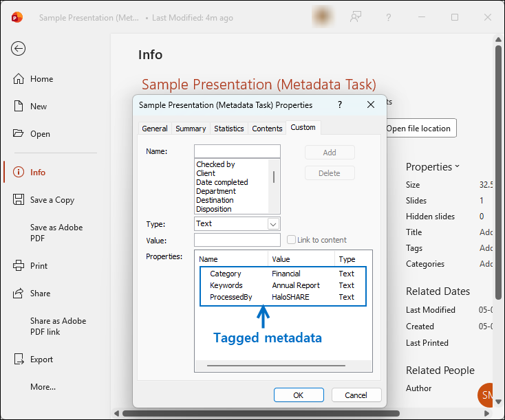Click the scroll down arrow of Info pane
Screen dimensions: 505x420
[498, 401]
